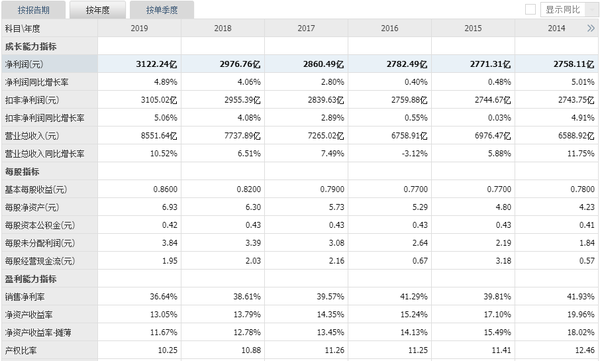Select the 营业总收入同比增长率 row label
The height and width of the screenshot is (361, 600).
click(44, 154)
